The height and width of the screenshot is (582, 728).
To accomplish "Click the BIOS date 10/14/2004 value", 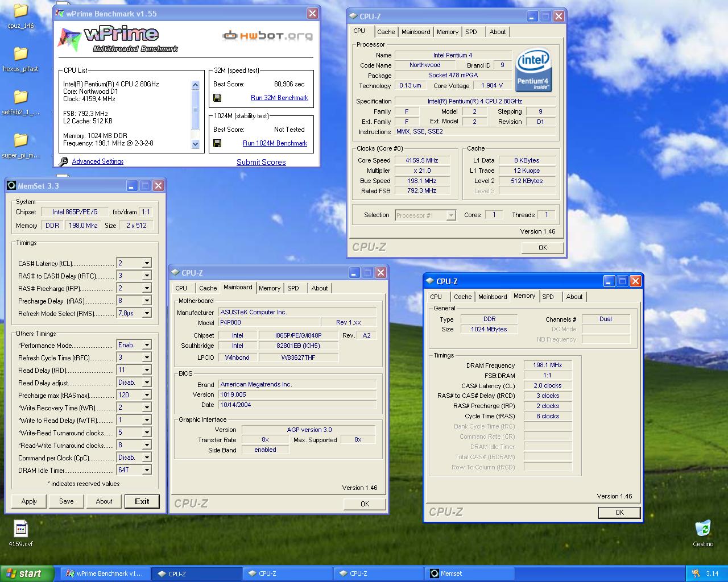I will click(297, 405).
